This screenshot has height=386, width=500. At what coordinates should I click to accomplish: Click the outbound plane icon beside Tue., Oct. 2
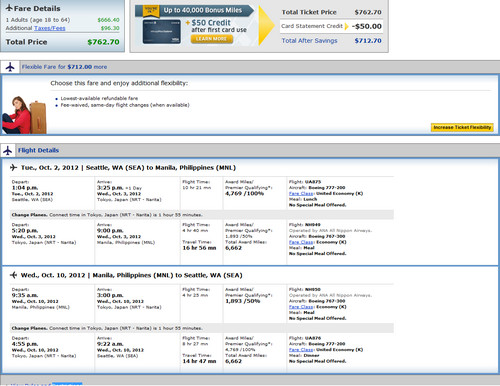click(x=13, y=167)
